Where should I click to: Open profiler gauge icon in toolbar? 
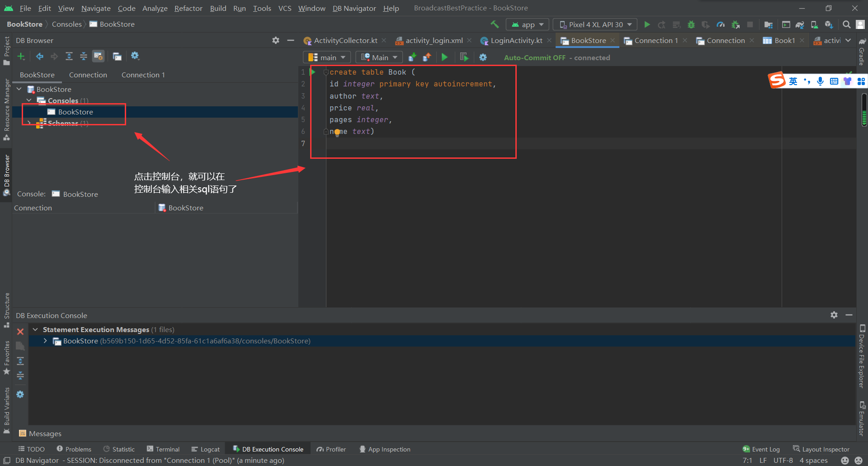point(721,24)
